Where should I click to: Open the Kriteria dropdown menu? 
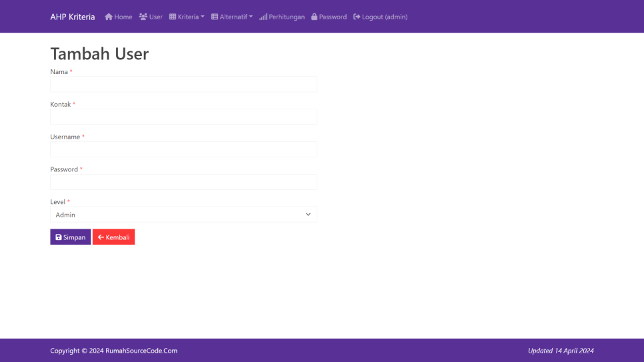(187, 17)
